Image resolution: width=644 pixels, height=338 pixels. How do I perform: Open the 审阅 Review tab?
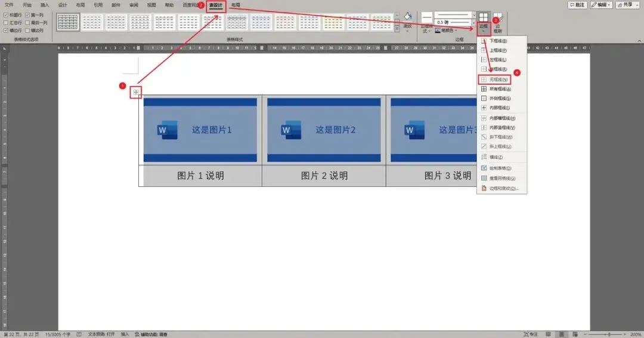pos(134,5)
